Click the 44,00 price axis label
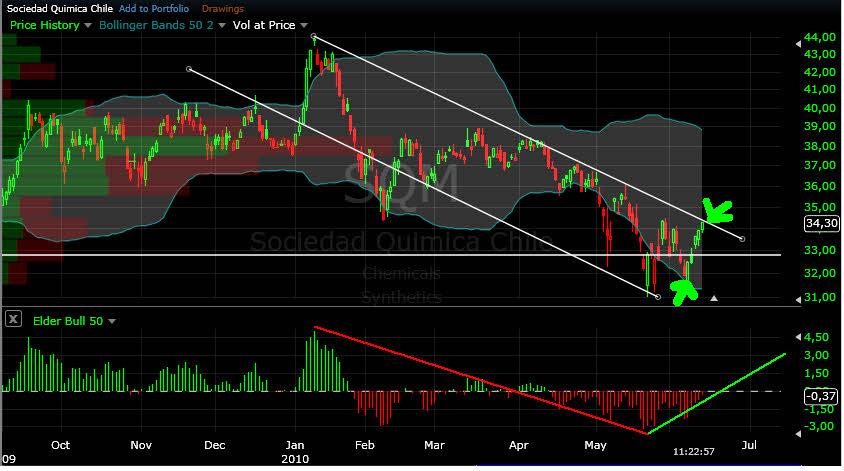Screen dimensions: 844x471 point(820,37)
